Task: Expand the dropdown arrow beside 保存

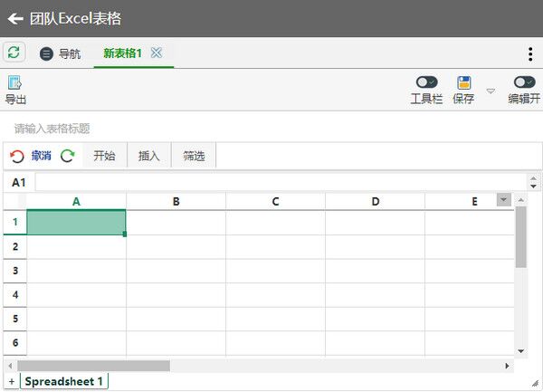Action: 491,91
